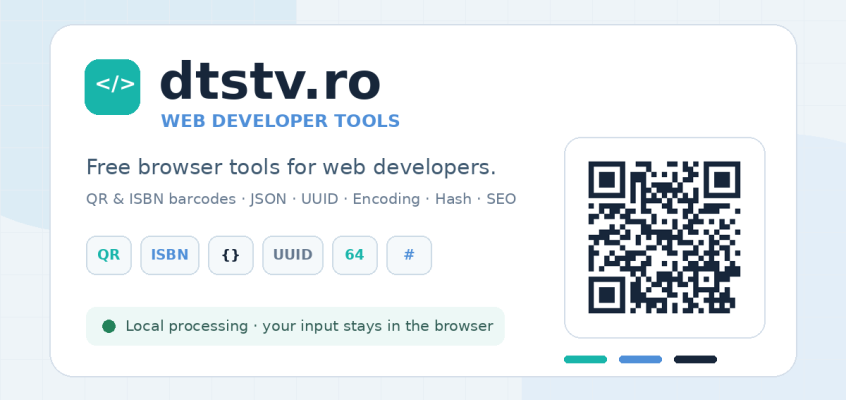846x400 pixels.
Task: Click the green local processing status dot
Action: pos(109,326)
